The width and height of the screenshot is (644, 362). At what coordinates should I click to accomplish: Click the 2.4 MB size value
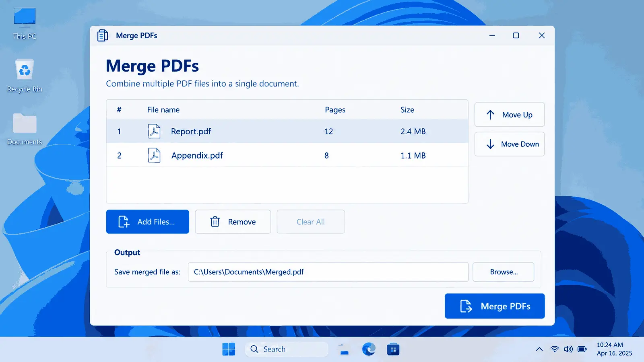(413, 132)
